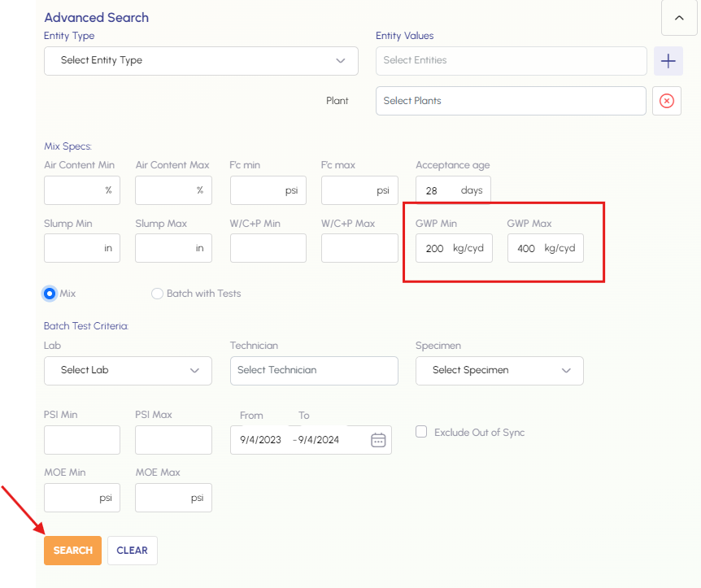Remove the Plant filter row via red X icon
701x588 pixels.
[x=666, y=101]
